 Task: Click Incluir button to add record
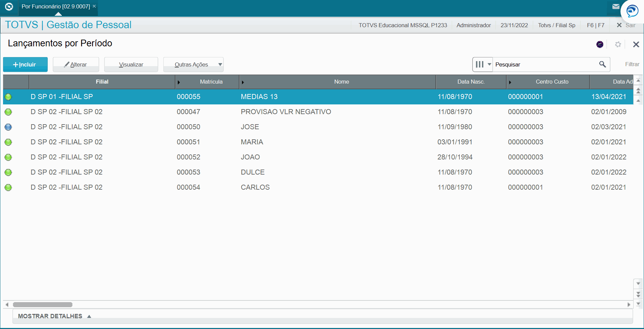(25, 64)
